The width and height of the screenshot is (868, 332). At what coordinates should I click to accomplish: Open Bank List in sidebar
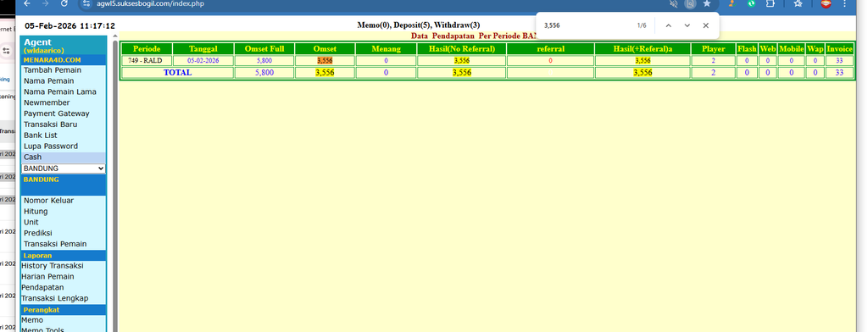(x=41, y=135)
